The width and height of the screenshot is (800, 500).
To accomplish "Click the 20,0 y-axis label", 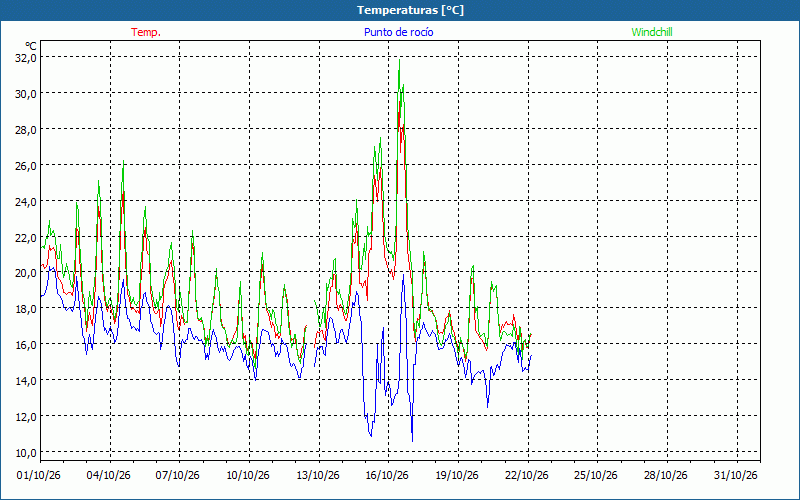I will pos(26,273).
